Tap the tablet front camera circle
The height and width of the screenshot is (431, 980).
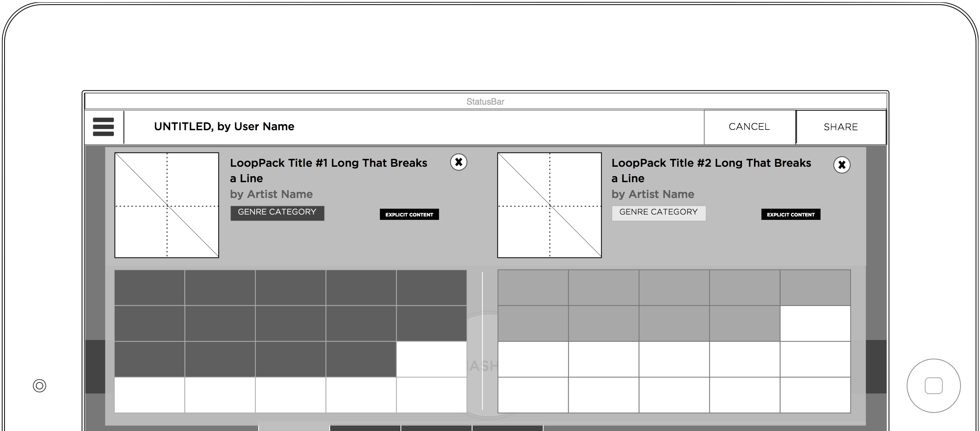(39, 386)
